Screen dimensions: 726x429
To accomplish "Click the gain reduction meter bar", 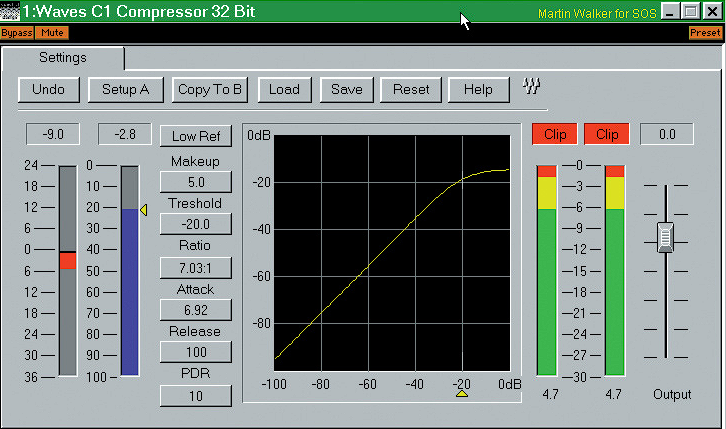I will (68, 271).
